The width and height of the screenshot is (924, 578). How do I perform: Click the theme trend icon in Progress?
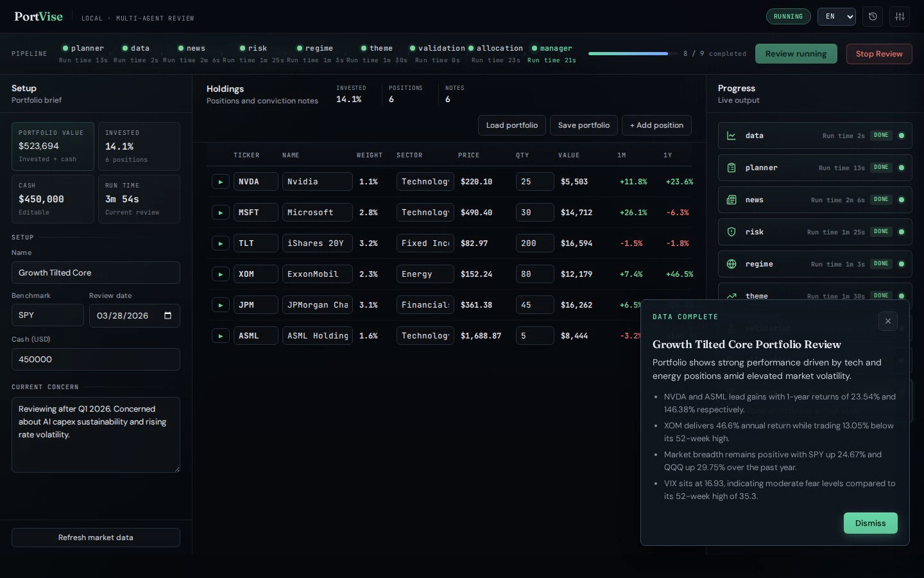click(732, 296)
